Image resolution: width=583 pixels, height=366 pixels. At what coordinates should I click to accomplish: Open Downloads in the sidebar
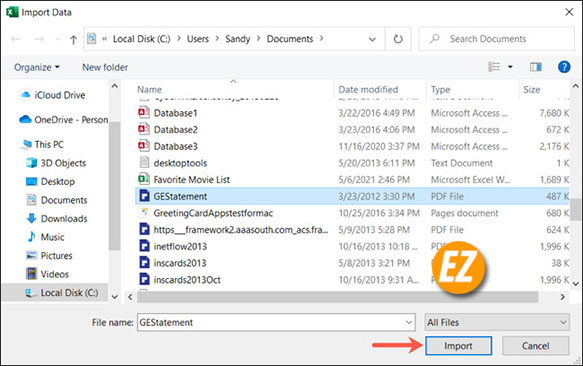57,219
